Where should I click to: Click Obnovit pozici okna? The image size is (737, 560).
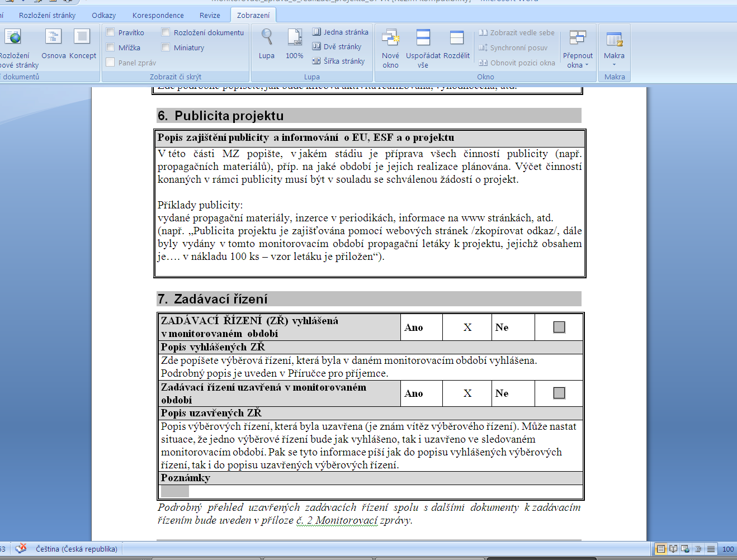click(x=517, y=63)
